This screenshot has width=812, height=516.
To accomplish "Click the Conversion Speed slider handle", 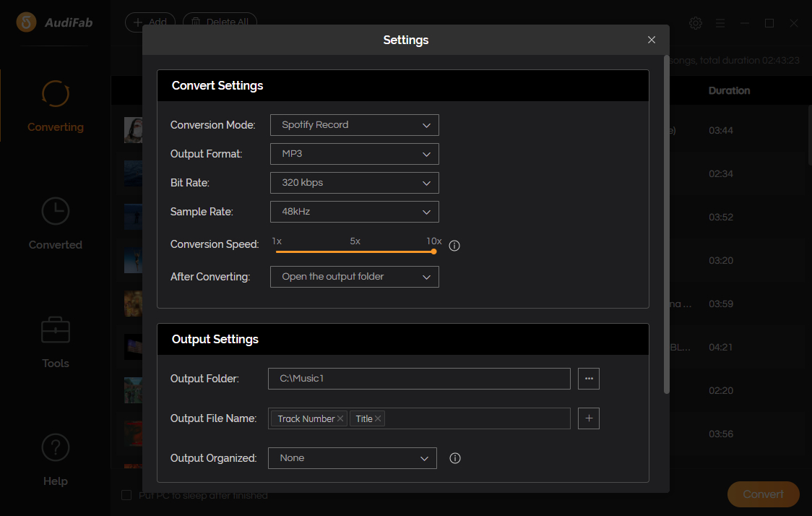I will pyautogui.click(x=433, y=251).
